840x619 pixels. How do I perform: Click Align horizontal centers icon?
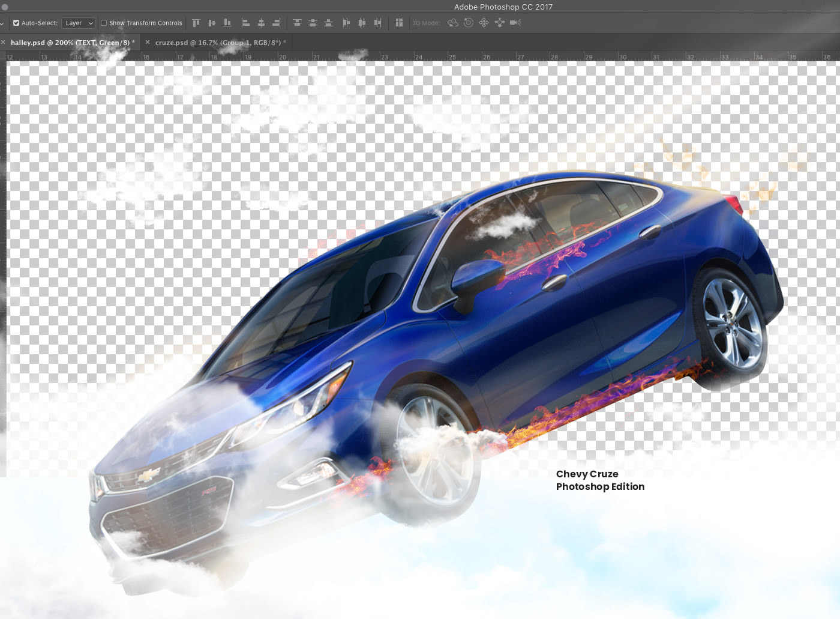click(x=261, y=23)
